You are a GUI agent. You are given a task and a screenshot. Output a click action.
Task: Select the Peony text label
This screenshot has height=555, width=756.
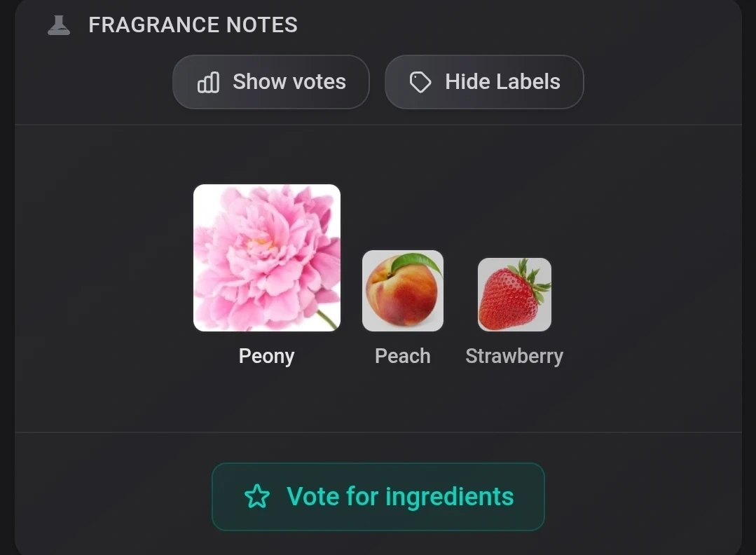point(267,357)
